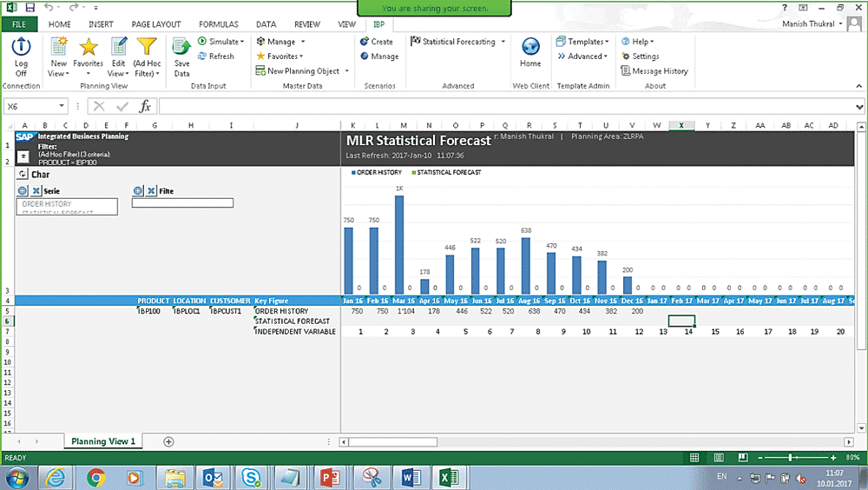Open Skype from the taskbar

coord(251,477)
